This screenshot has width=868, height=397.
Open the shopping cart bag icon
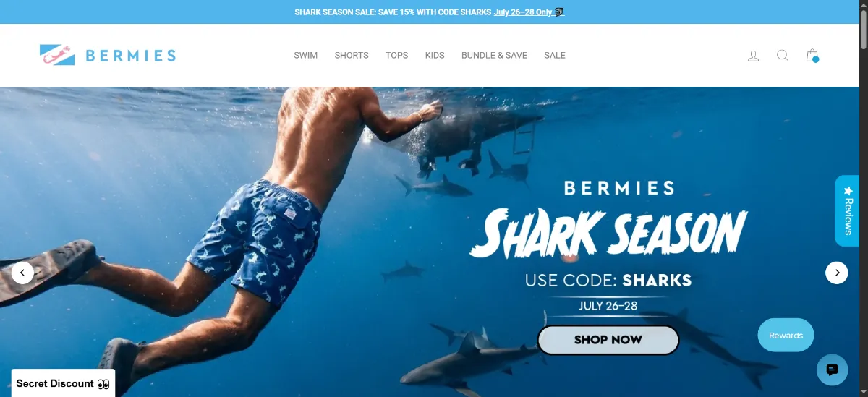[812, 56]
